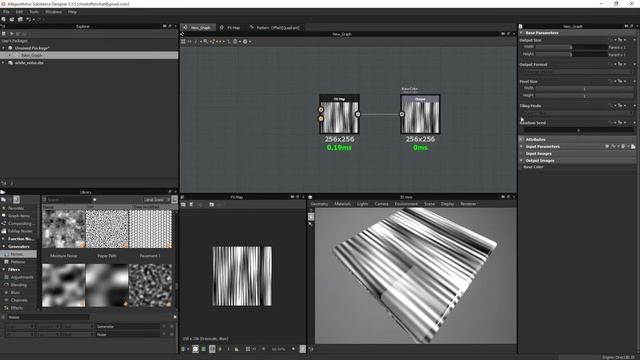
Task: Collapse the Output Images section
Action: [x=521, y=160]
